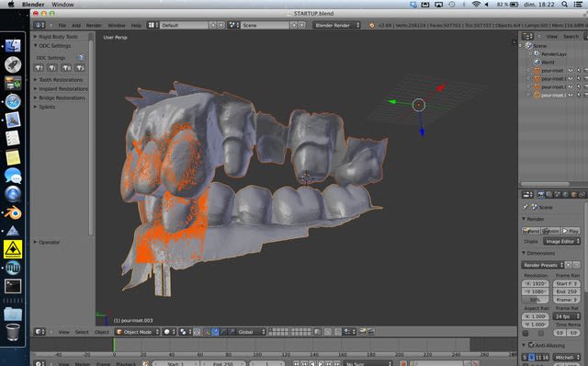
Task: Open the Render Presets selector
Action: tap(543, 265)
